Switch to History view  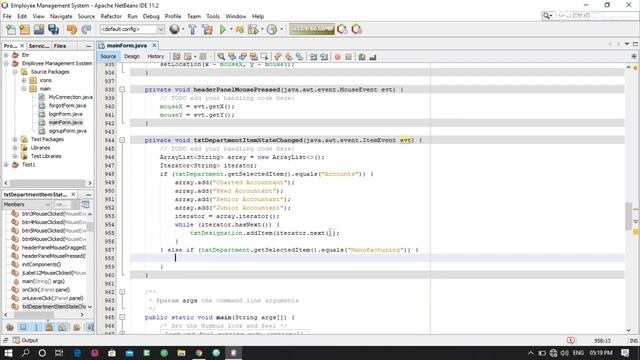156,56
